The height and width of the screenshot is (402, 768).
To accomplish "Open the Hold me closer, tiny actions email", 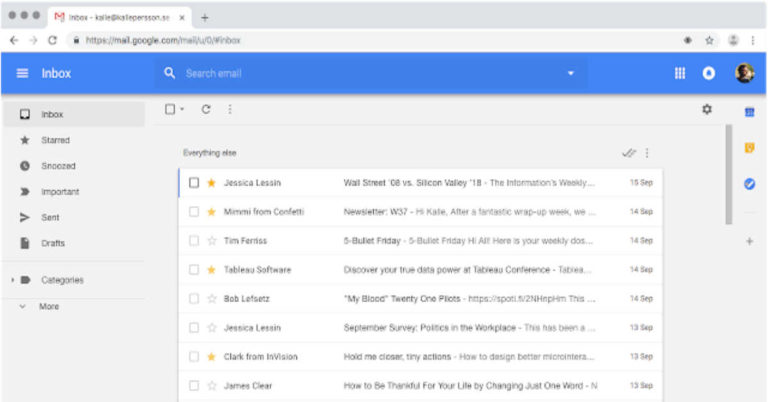I will [421, 356].
